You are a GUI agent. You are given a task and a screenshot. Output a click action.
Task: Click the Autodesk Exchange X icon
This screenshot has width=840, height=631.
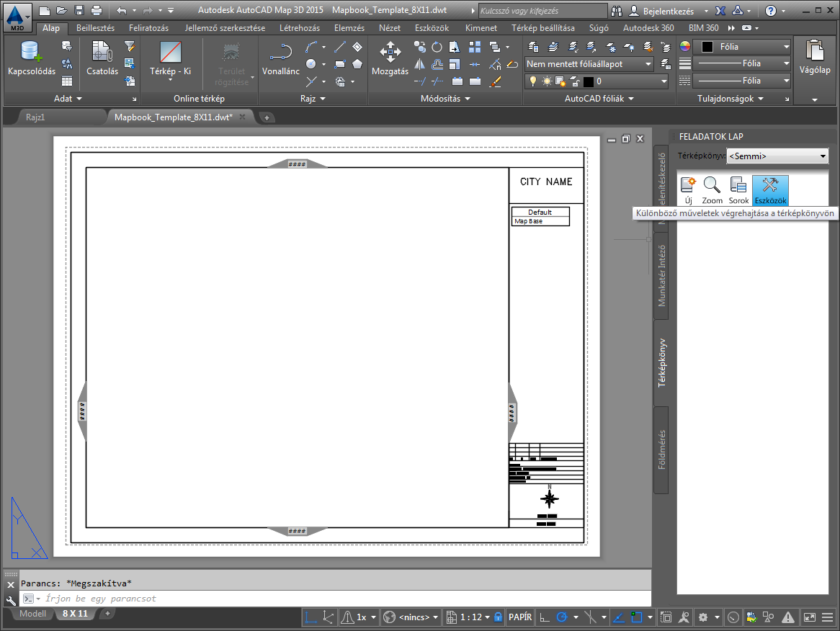tap(720, 11)
